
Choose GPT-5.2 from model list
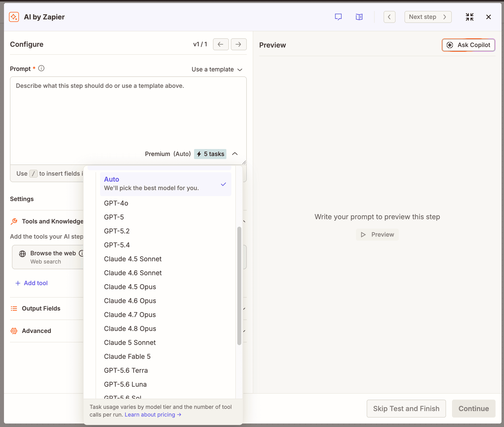click(x=165, y=231)
